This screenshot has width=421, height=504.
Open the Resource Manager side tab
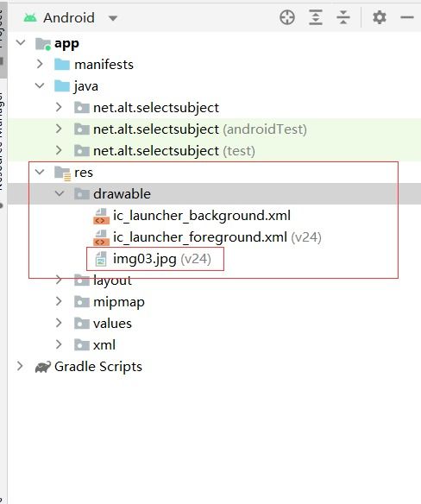[2, 142]
